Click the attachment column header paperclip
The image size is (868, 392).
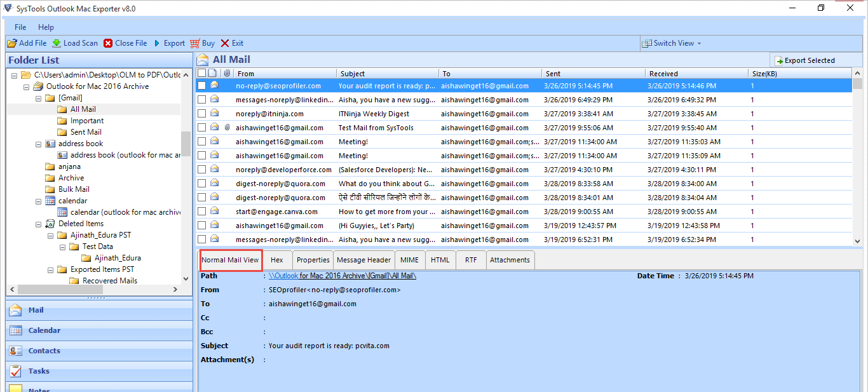[226, 74]
